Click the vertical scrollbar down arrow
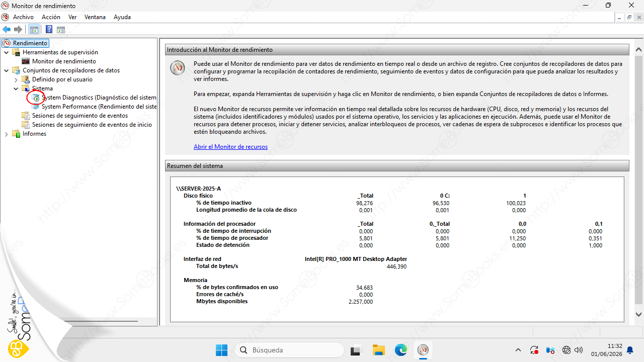The width and height of the screenshot is (644, 362). click(639, 315)
